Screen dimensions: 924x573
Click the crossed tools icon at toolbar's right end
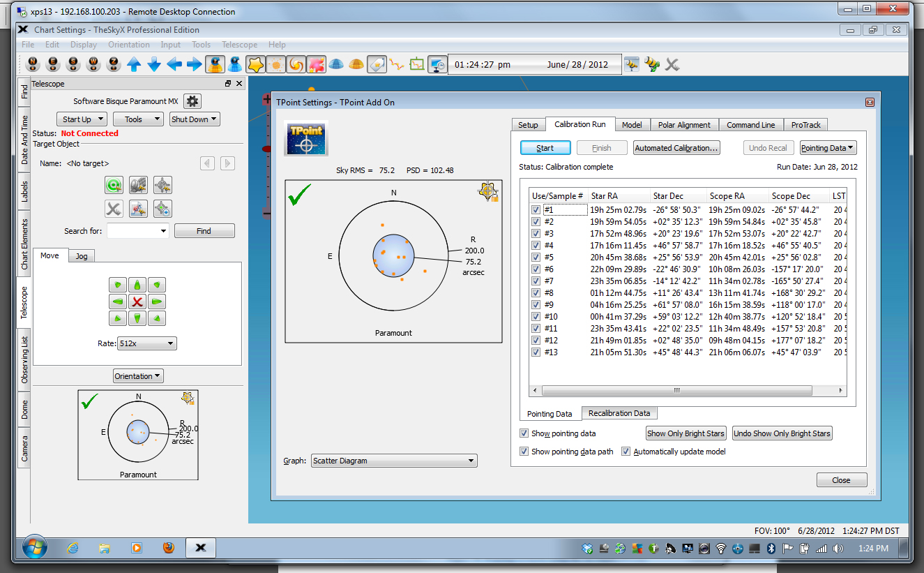[672, 64]
